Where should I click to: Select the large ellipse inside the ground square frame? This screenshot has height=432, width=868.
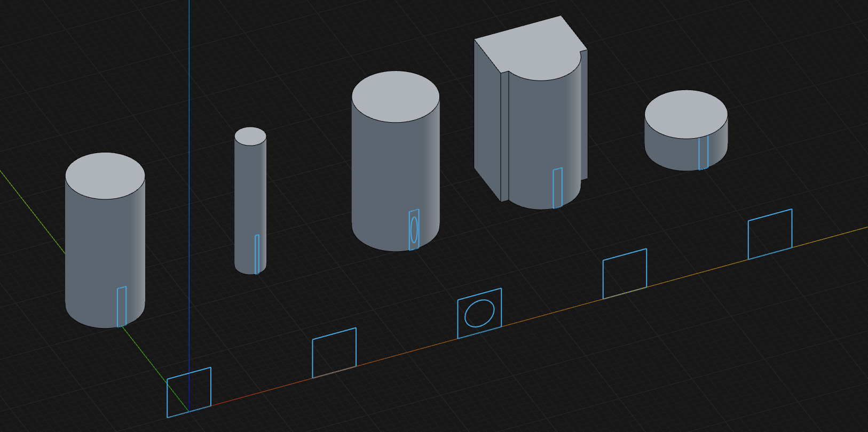pyautogui.click(x=479, y=313)
